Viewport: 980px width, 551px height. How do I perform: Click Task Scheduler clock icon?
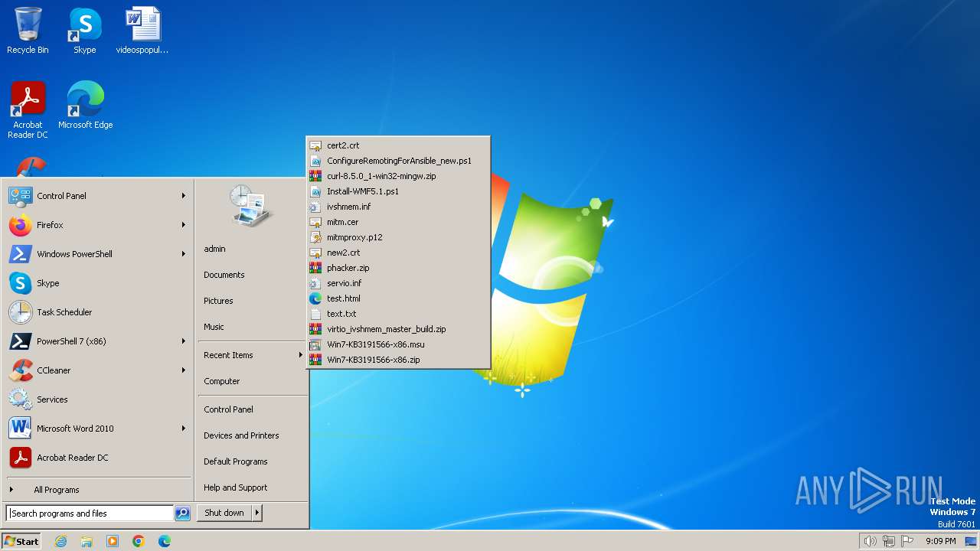[x=21, y=312]
